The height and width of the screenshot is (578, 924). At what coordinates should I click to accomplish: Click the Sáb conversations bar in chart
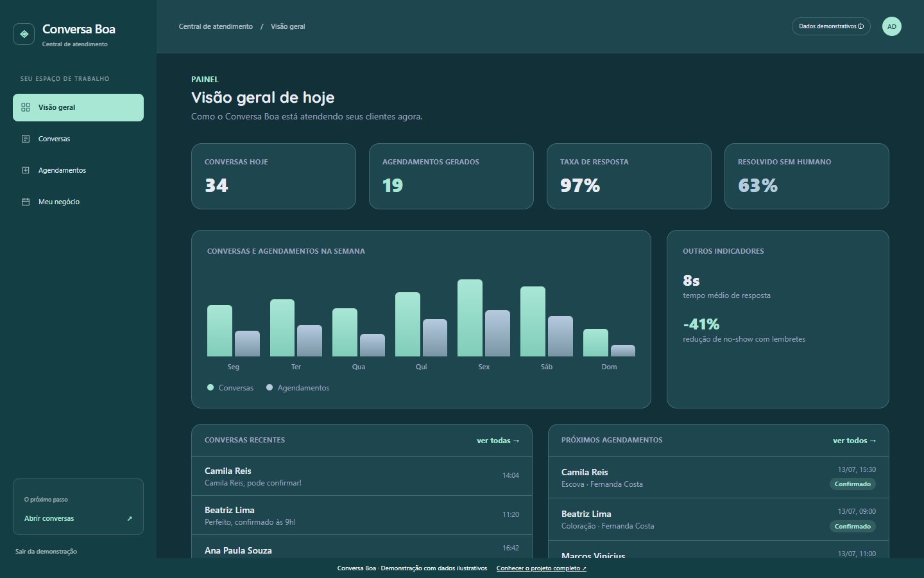coord(533,321)
